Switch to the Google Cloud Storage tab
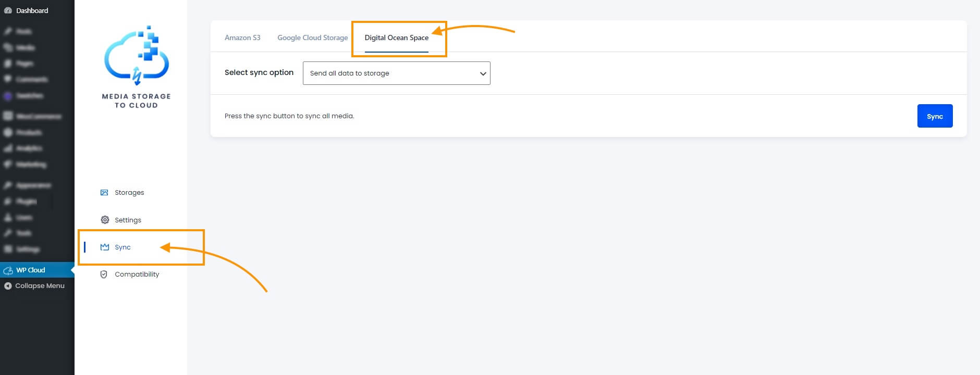Viewport: 980px width, 375px height. coord(312,37)
